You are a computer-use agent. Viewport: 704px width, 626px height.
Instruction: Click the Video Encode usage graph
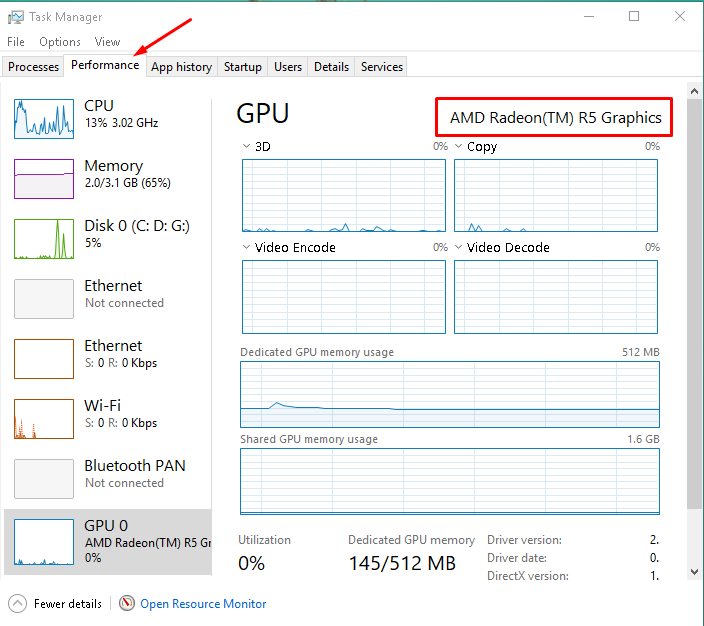tap(344, 297)
